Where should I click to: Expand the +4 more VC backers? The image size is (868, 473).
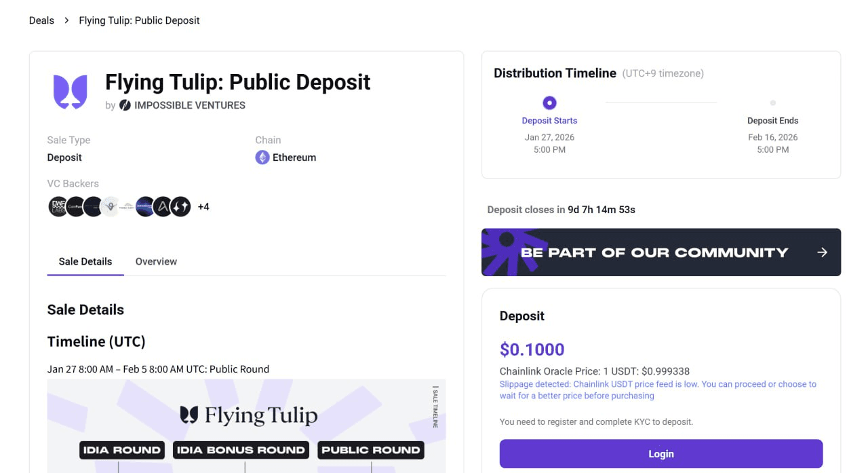203,206
